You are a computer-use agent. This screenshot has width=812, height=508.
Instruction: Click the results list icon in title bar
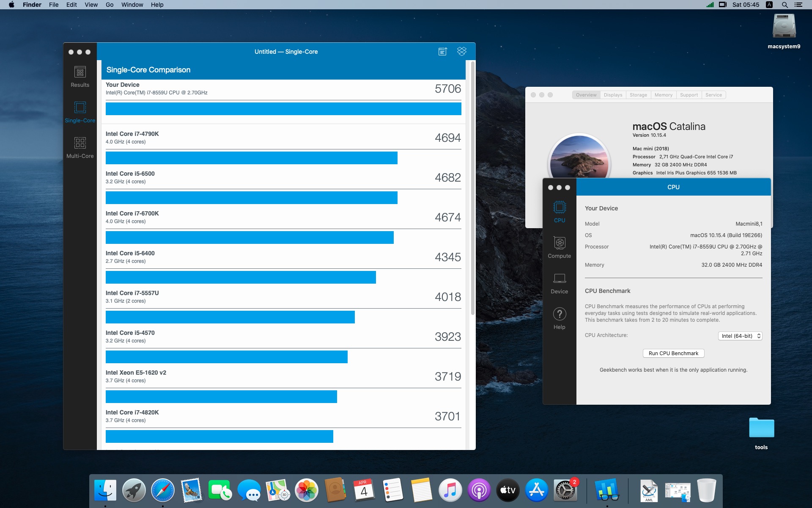(442, 51)
